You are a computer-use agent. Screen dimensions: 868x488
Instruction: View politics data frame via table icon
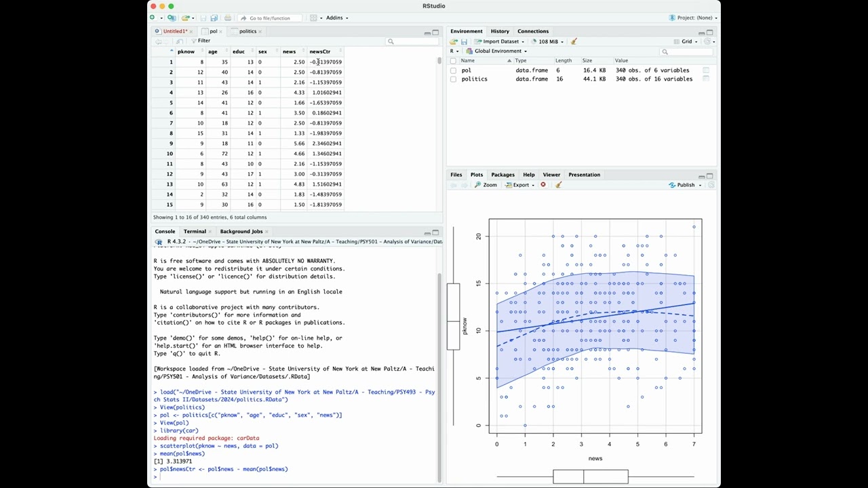coord(706,79)
